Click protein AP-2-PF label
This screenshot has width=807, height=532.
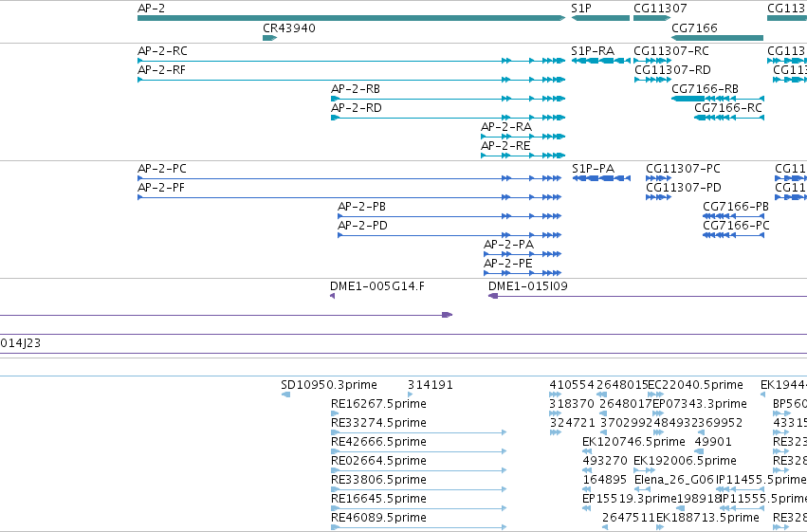161,188
